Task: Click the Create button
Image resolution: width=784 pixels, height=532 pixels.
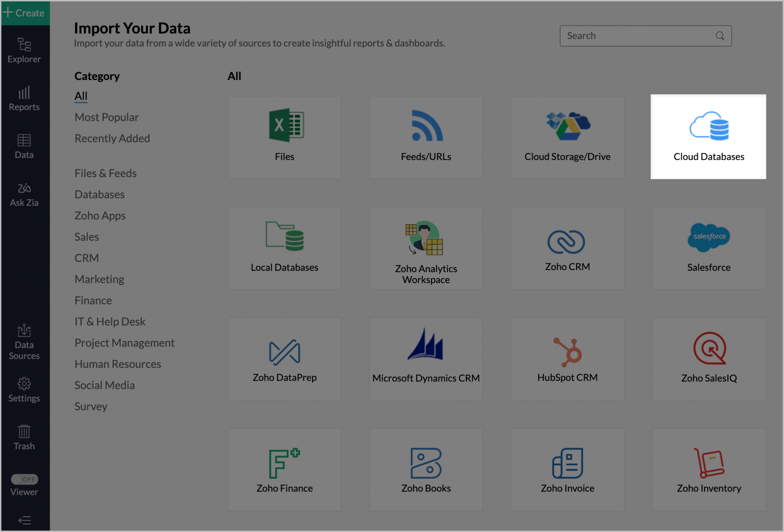Action: 25,13
